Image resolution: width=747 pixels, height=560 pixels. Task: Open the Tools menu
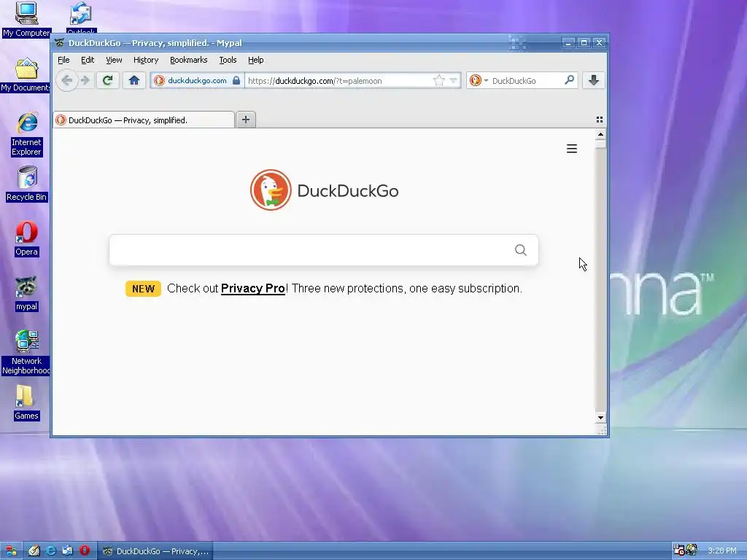pyautogui.click(x=228, y=60)
